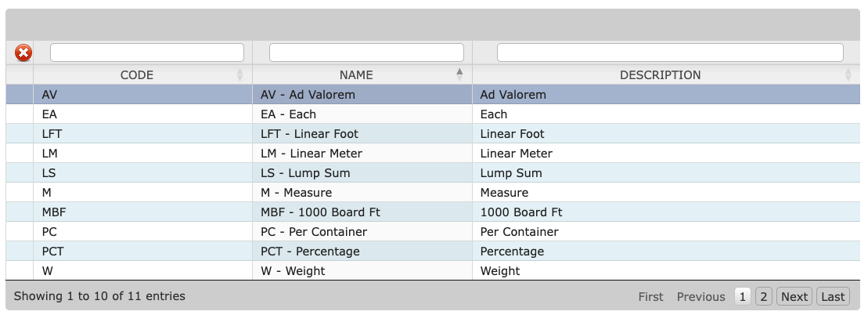Click the Previous page link
The width and height of the screenshot is (868, 315).
coord(701,296)
